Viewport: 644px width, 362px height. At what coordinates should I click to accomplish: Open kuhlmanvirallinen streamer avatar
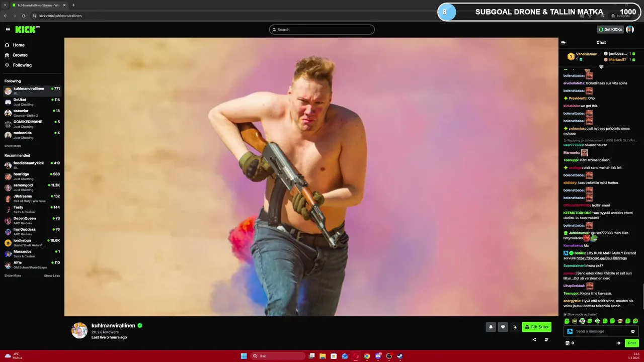[79, 330]
